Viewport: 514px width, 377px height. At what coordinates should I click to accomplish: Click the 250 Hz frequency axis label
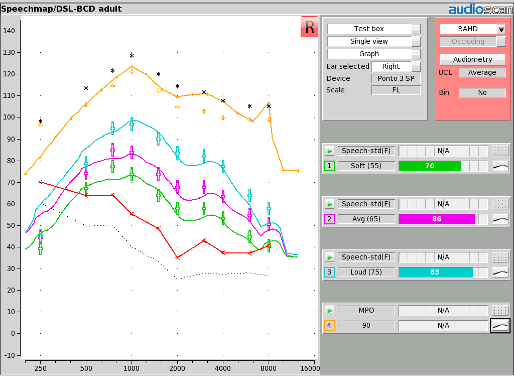(40, 369)
